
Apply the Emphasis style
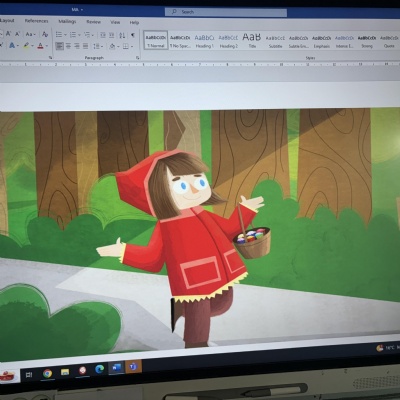pos(321,42)
